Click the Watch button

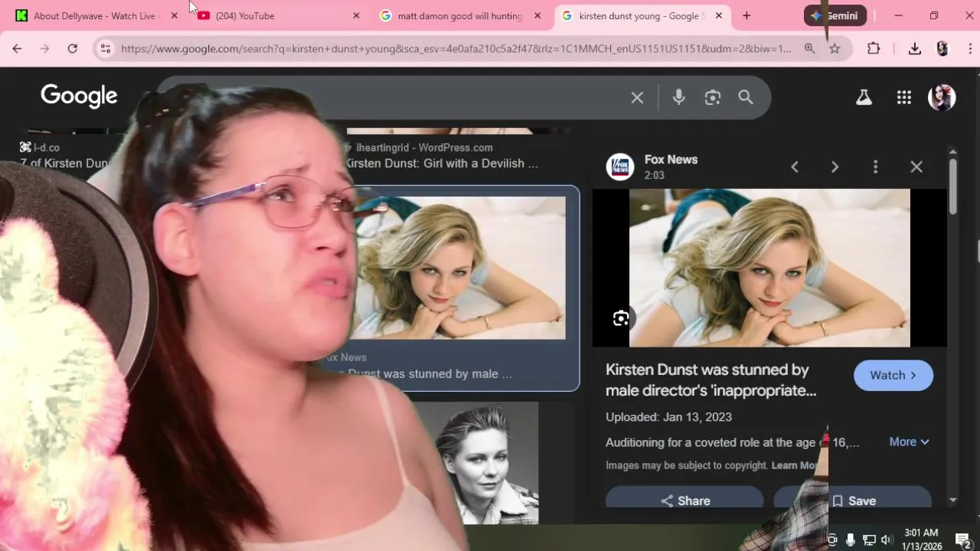pyautogui.click(x=893, y=375)
